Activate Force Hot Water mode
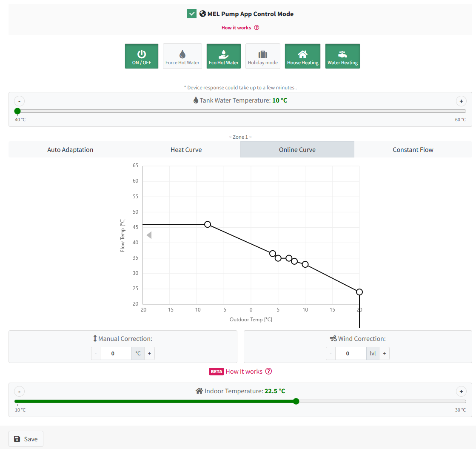The width and height of the screenshot is (476, 449). pyautogui.click(x=182, y=56)
